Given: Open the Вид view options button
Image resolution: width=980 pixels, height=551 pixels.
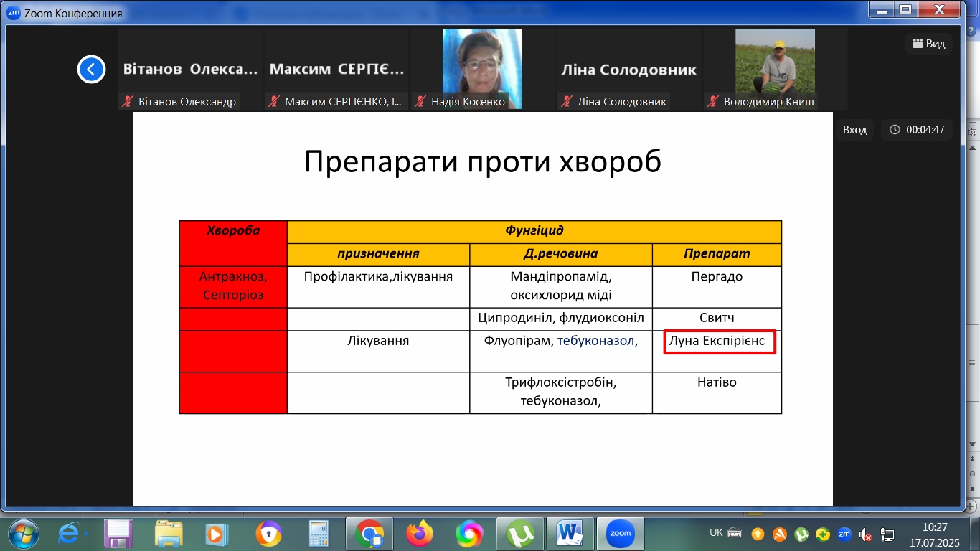Looking at the screenshot, I should pos(928,44).
